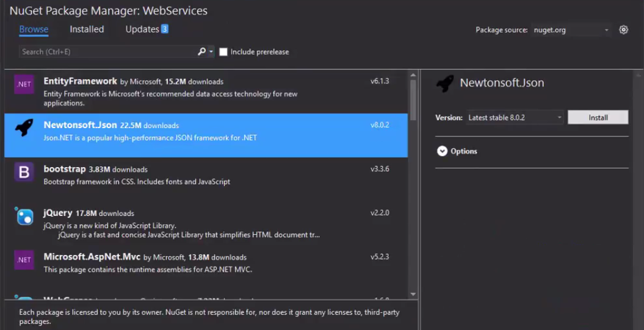Click the Install button
Screen dimensions: 644x330
(x=598, y=117)
